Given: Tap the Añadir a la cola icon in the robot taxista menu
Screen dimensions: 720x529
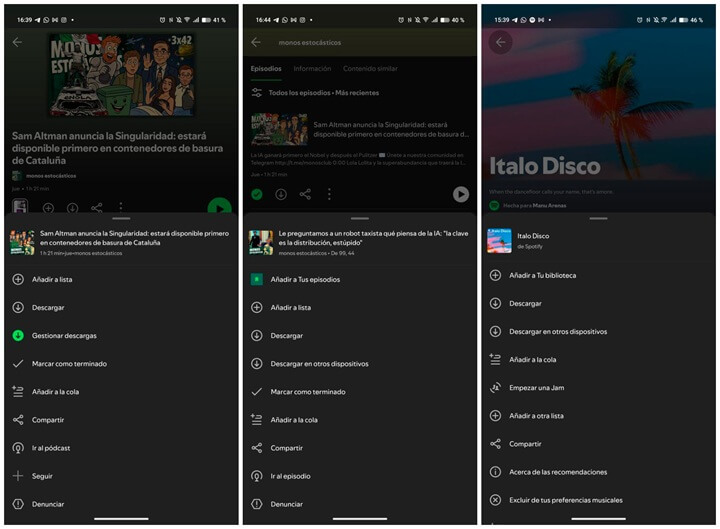Looking at the screenshot, I should 257,420.
